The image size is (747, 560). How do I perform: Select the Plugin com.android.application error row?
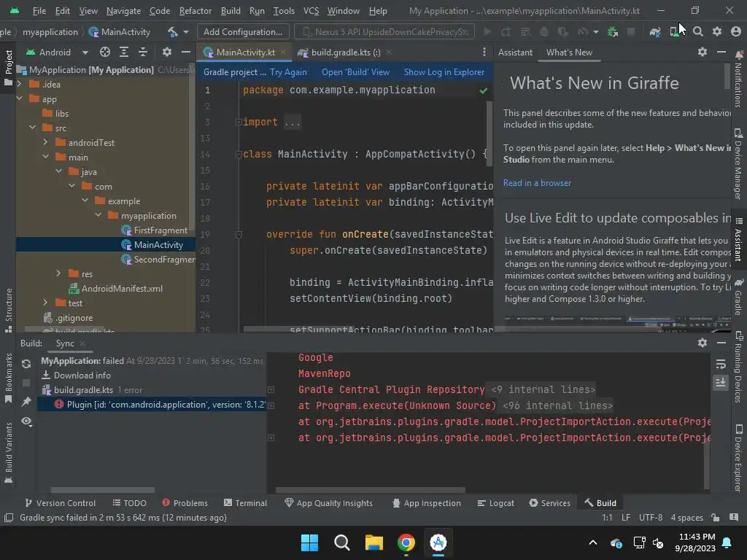(152, 404)
